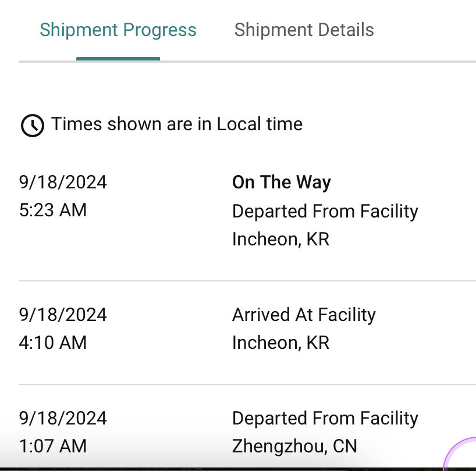Click the date above the 1:07 AM time

pos(63,419)
